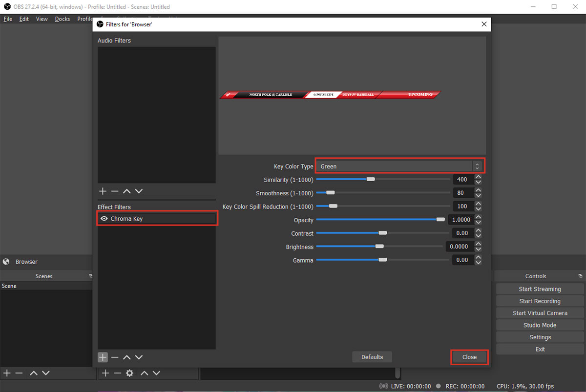This screenshot has width=586, height=392.
Task: Move source up in Sources dock
Action: click(144, 373)
